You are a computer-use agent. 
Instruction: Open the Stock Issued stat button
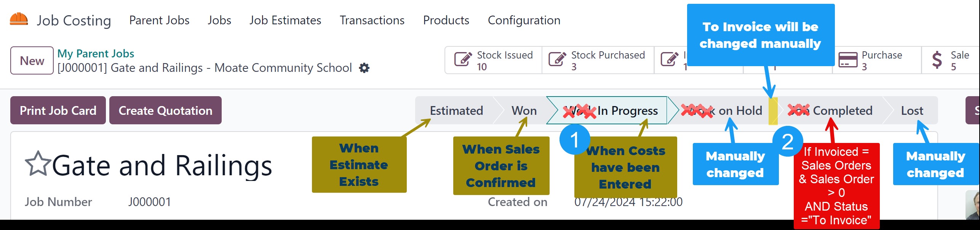click(494, 60)
